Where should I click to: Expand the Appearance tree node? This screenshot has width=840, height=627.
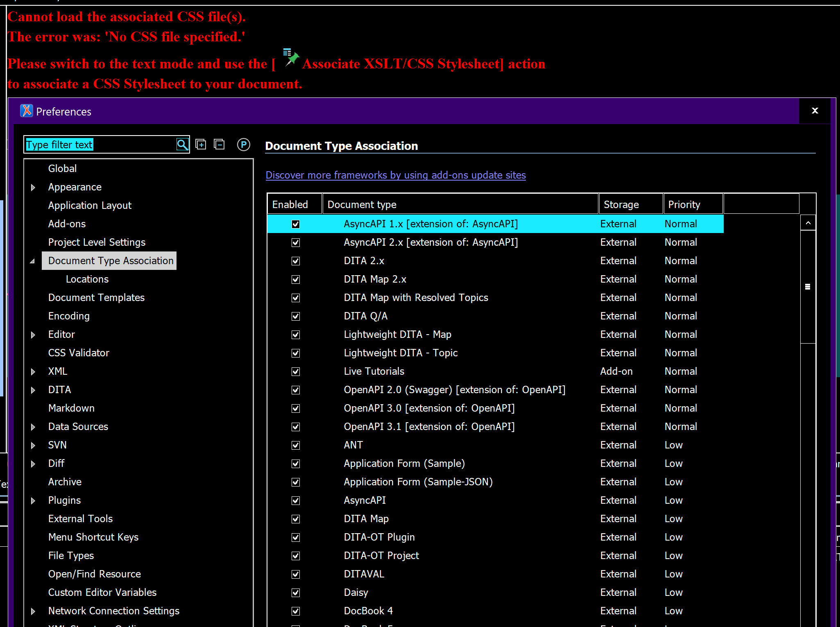point(33,188)
